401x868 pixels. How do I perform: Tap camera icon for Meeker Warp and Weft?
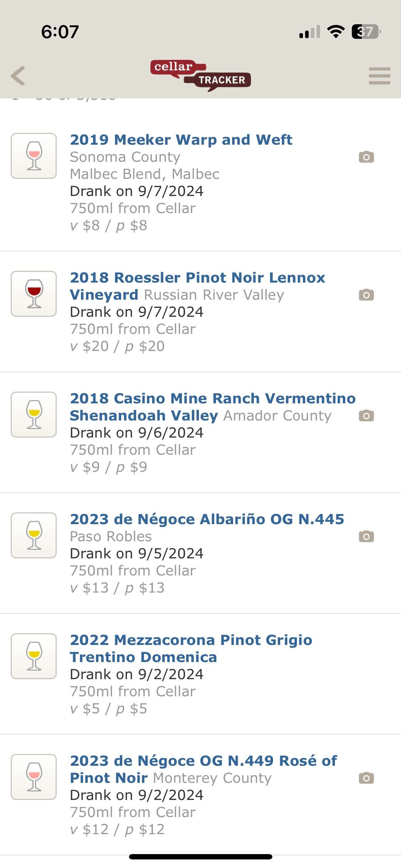366,157
